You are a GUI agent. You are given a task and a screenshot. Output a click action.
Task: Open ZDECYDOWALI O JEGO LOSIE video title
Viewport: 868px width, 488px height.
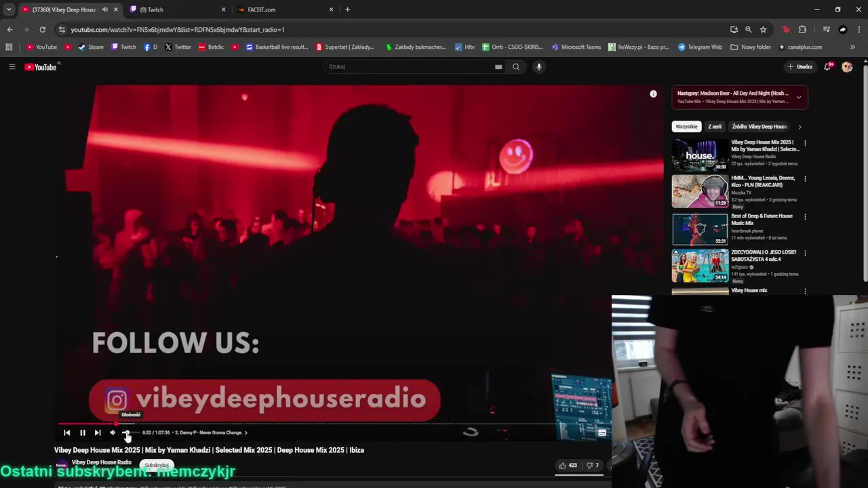tap(764, 256)
